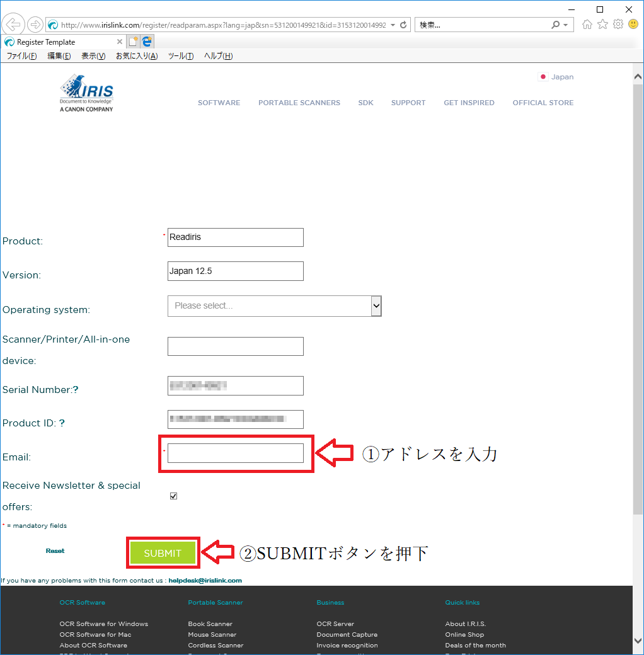Click the question mark next to Serial Number
Screen dimensions: 644x655
76,390
